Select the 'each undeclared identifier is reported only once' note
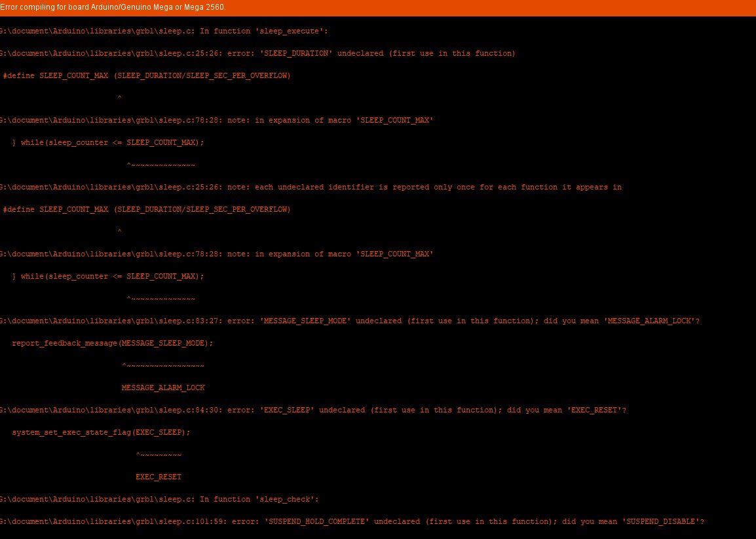The height and width of the screenshot is (539, 756). [311, 188]
